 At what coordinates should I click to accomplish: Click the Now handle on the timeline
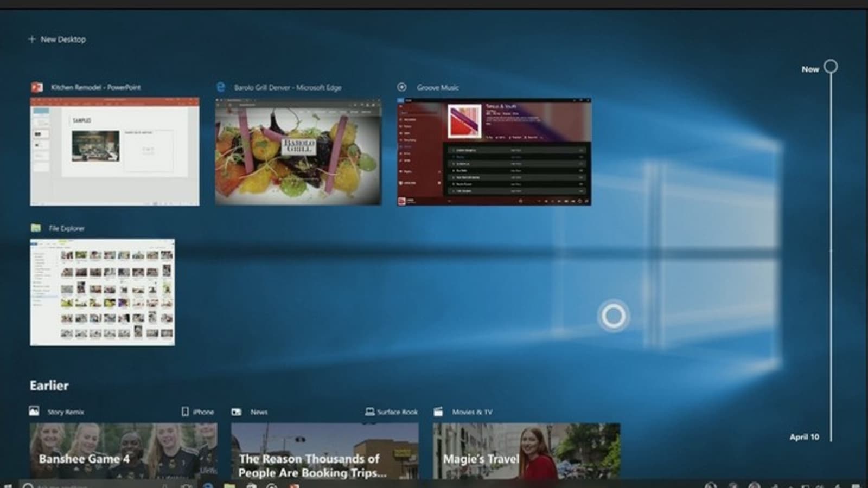(x=831, y=67)
